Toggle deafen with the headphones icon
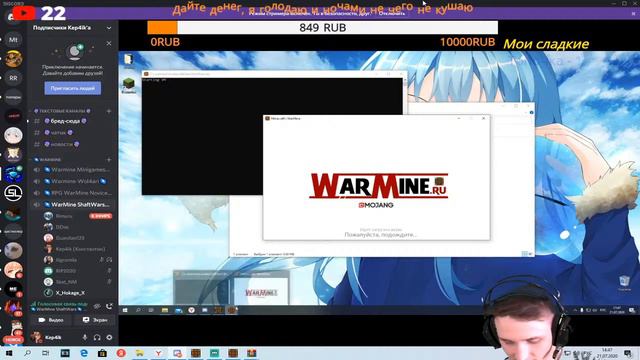 click(x=97, y=338)
